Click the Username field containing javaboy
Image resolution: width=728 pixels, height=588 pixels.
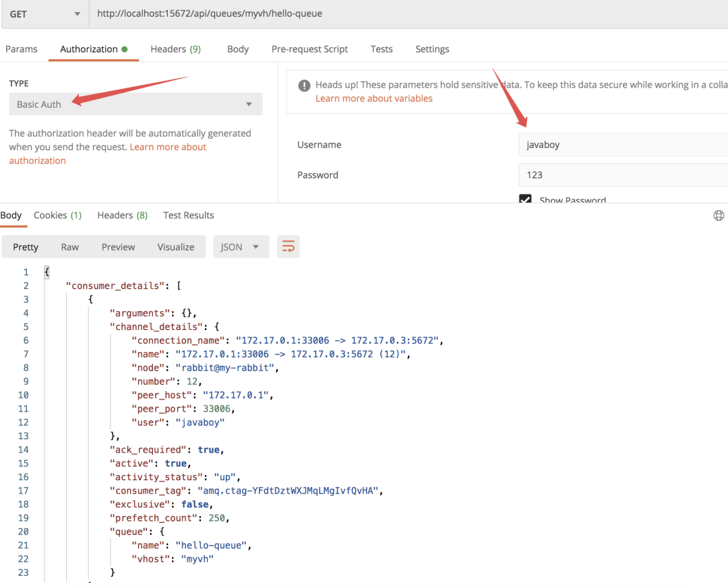pyautogui.click(x=623, y=144)
